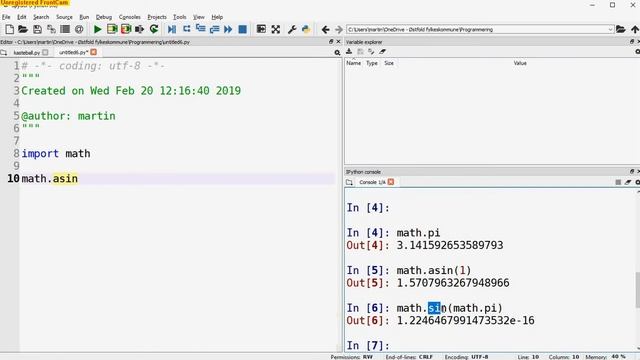
Task: Click the IPython console vertical scrollbar
Action: [x=638, y=290]
